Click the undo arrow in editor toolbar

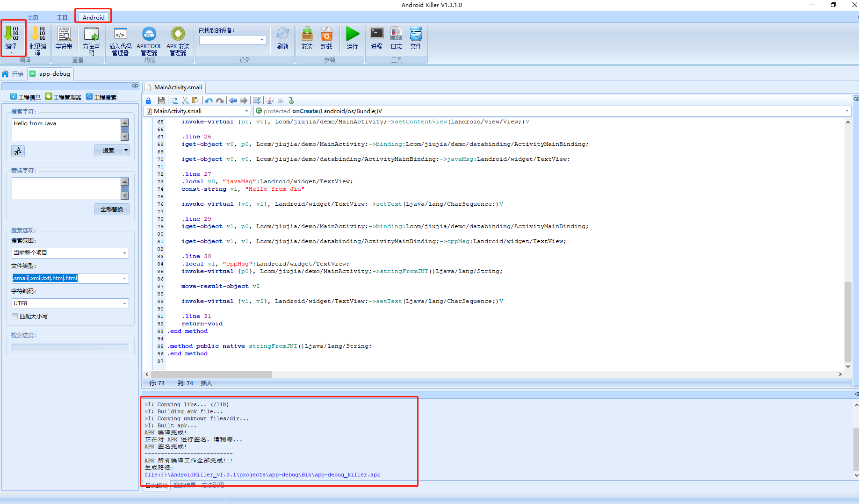click(x=209, y=101)
